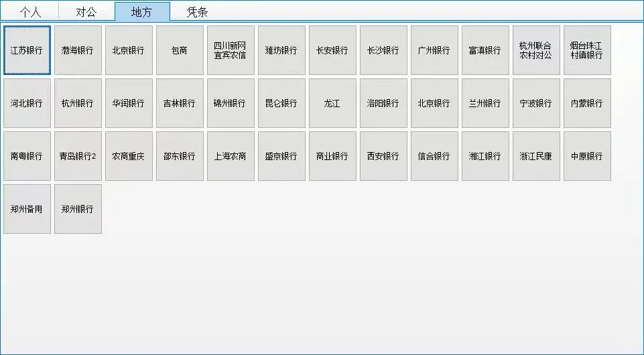Click the 龙江 button

332,103
